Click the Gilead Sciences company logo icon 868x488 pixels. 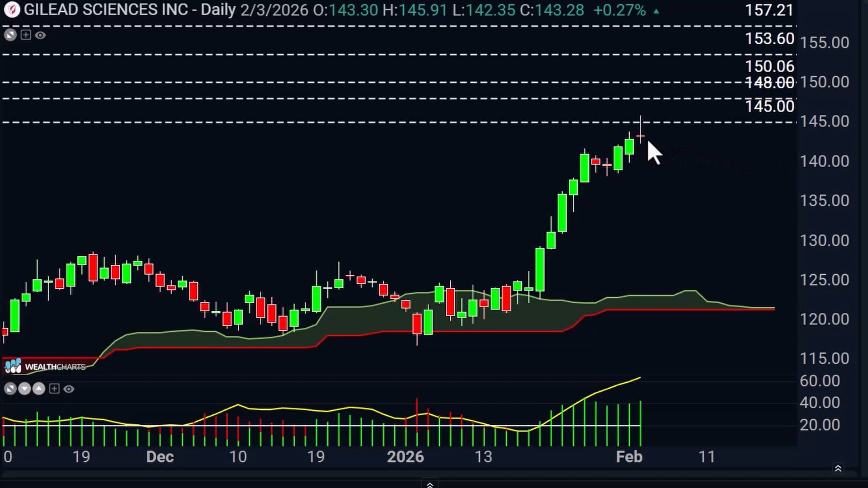[x=11, y=9]
